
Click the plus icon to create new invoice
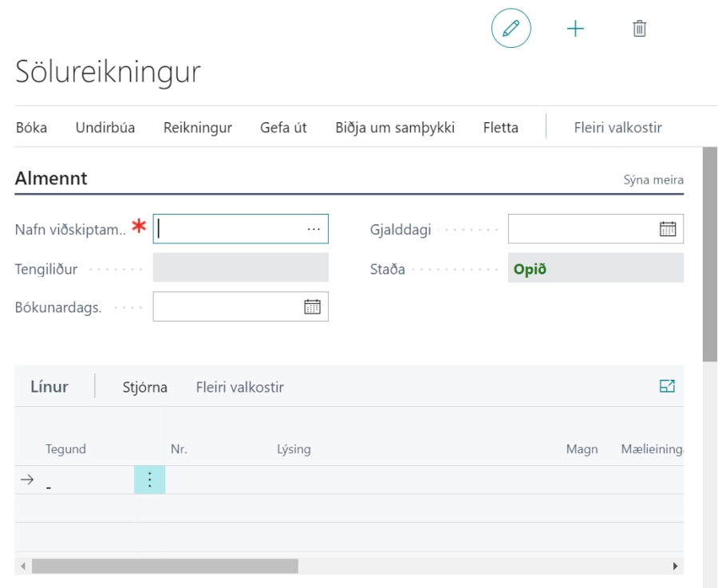575,29
